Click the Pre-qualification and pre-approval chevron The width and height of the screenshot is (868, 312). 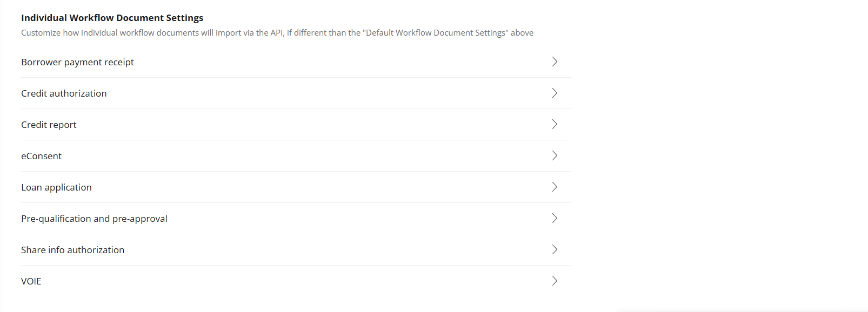tap(555, 218)
